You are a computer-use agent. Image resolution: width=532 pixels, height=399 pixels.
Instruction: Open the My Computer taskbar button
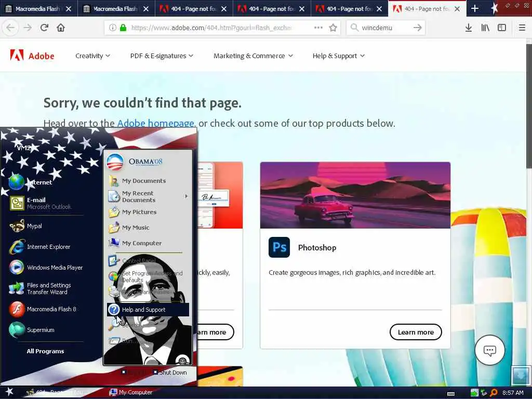click(x=131, y=392)
